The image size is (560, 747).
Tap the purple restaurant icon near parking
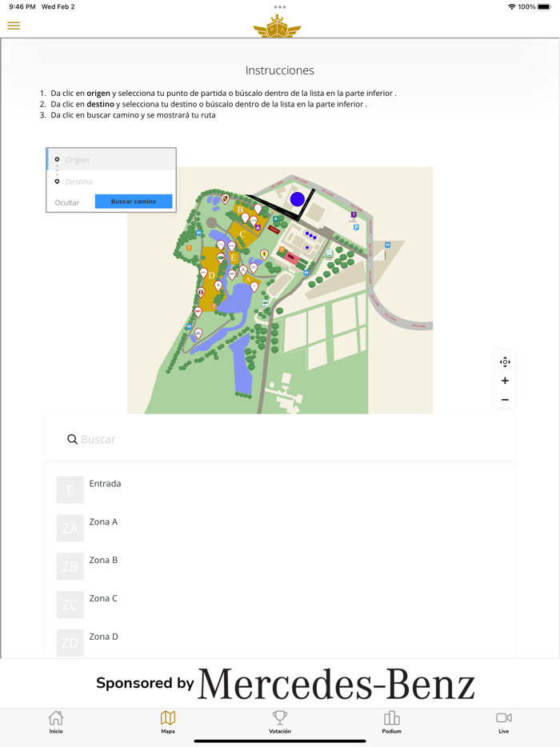tap(354, 215)
